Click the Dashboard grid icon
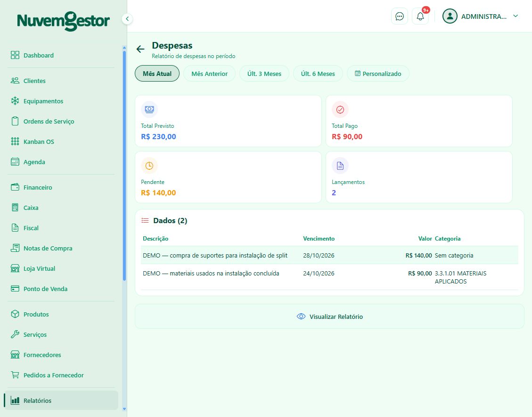This screenshot has width=532, height=417. [15, 55]
